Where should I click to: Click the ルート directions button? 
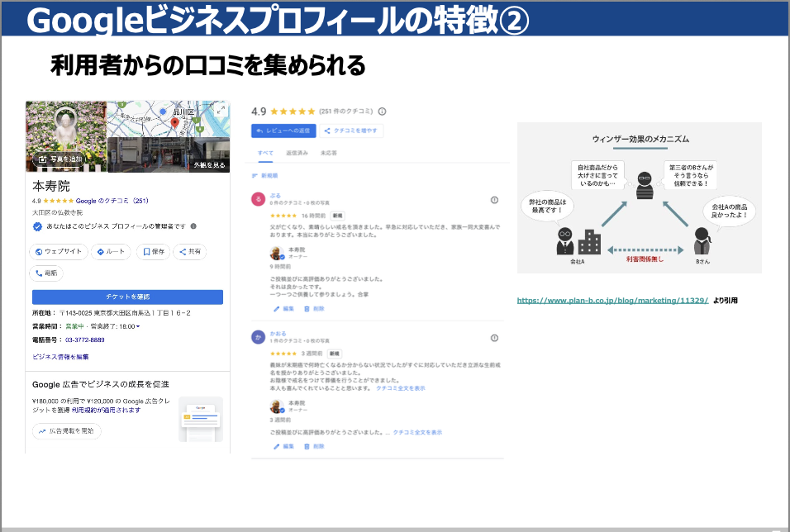pos(111,251)
